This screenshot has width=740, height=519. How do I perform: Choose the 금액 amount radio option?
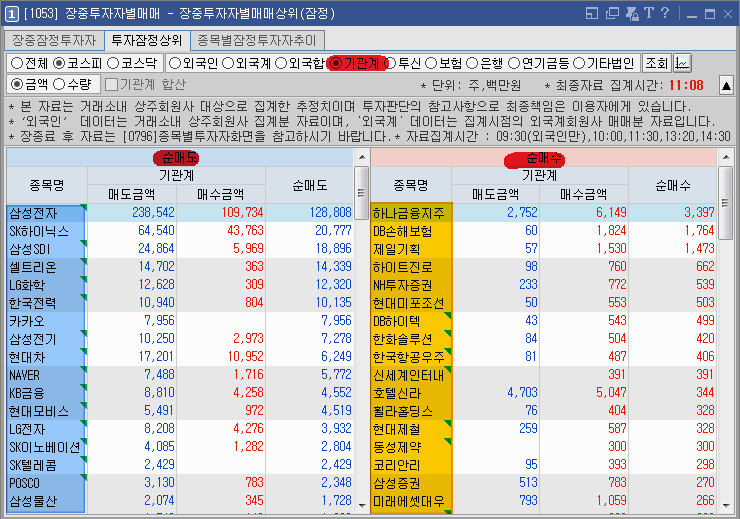click(x=17, y=84)
